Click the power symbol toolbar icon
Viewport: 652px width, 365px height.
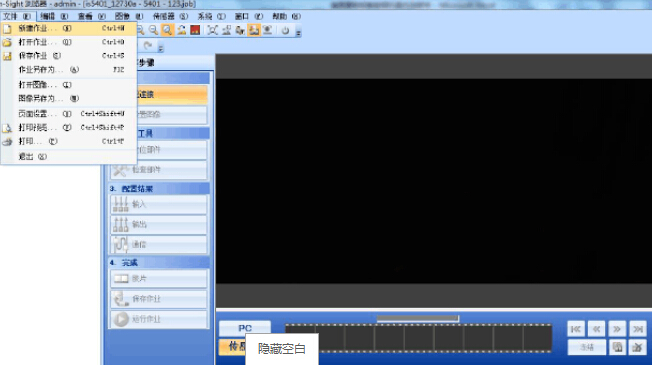[285, 30]
